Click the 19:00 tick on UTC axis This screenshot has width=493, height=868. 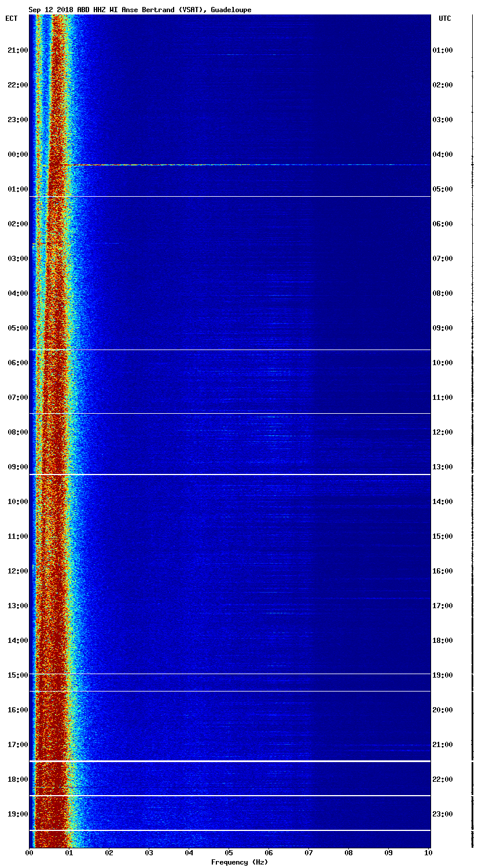[x=443, y=675]
